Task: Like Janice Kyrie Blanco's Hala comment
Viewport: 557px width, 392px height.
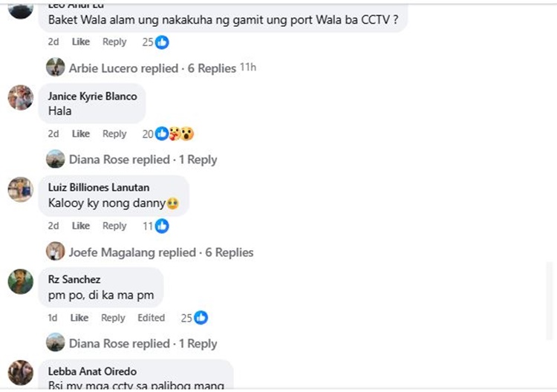Action: click(81, 134)
